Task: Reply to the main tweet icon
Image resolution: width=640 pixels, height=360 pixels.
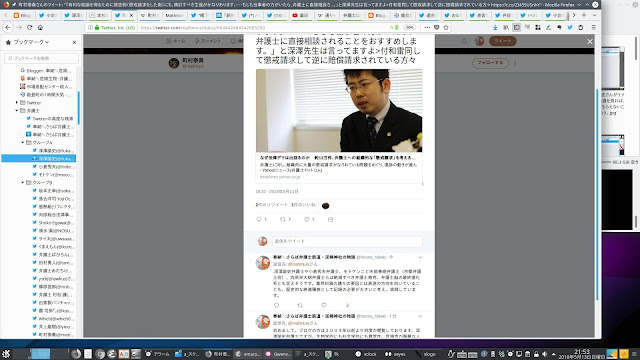Action: pyautogui.click(x=259, y=219)
